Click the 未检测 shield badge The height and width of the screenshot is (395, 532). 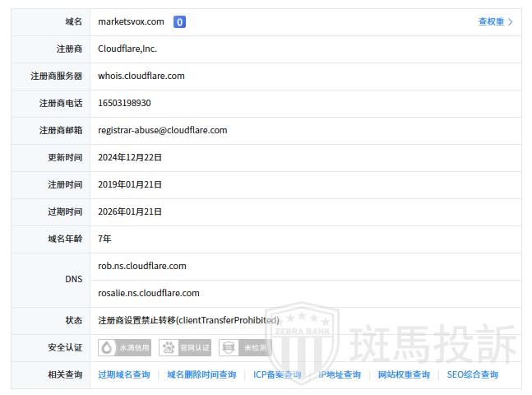click(x=246, y=348)
